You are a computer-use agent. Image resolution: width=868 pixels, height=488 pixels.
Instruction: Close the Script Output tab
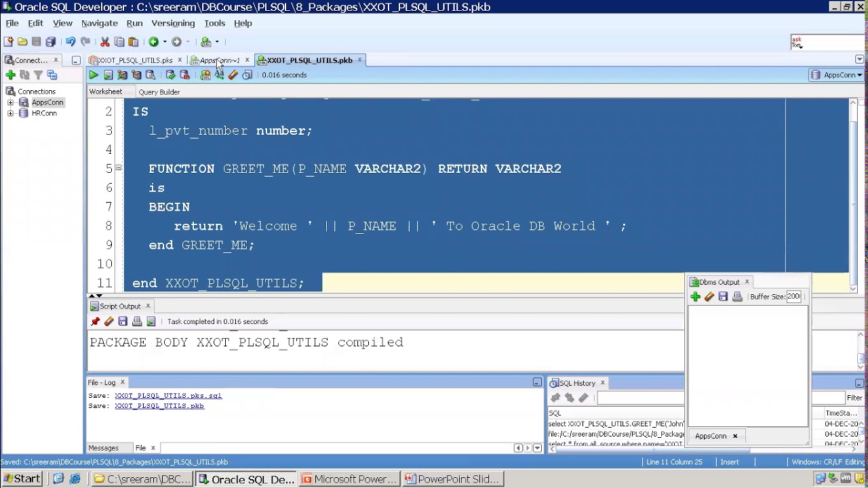(x=147, y=306)
